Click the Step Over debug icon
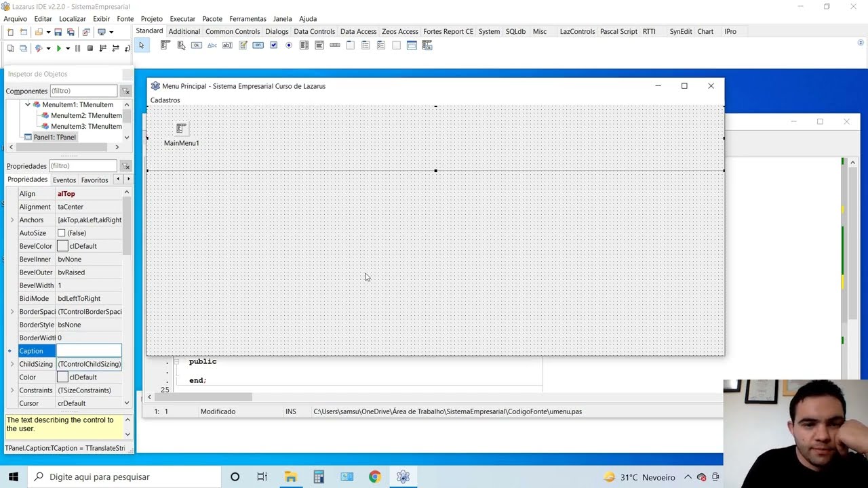The image size is (868, 488). pyautogui.click(x=115, y=48)
